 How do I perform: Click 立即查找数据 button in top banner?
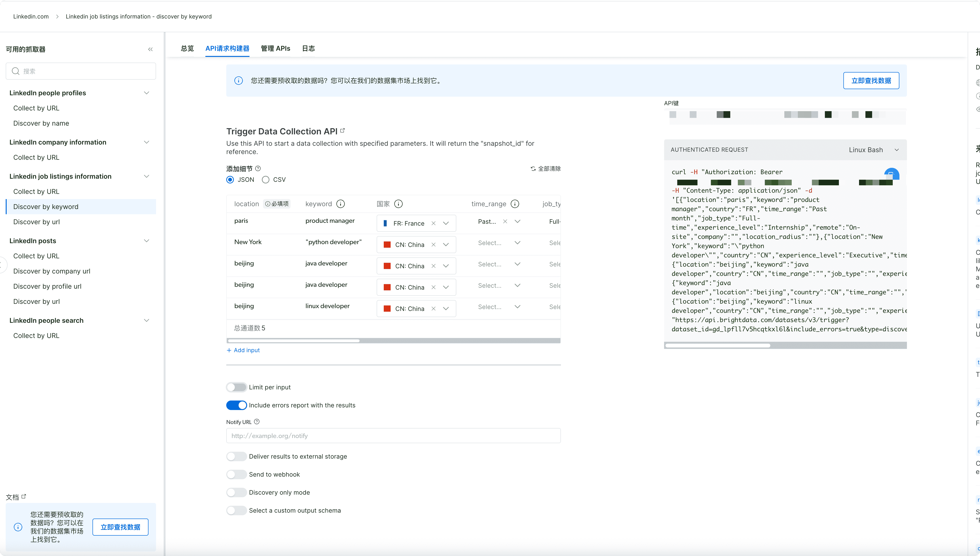coord(871,81)
